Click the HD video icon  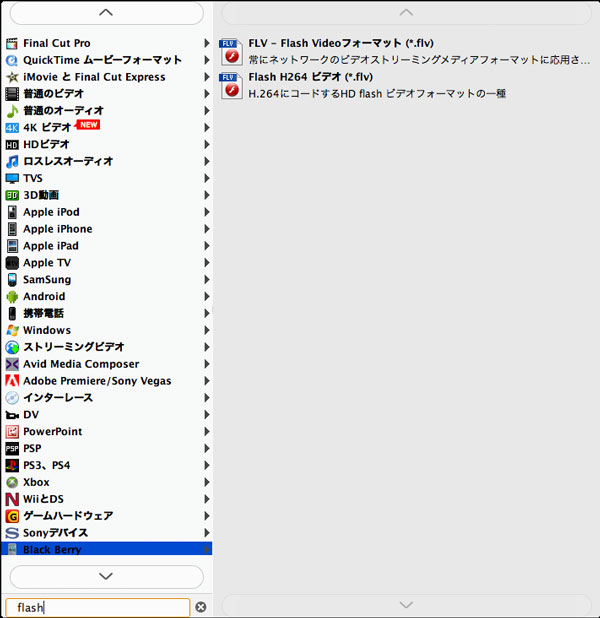click(12, 145)
